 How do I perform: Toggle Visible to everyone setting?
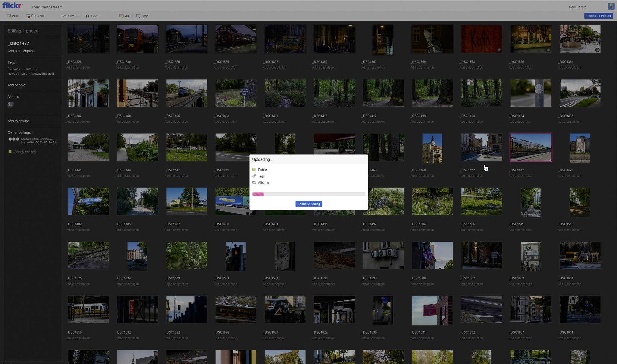(10, 152)
